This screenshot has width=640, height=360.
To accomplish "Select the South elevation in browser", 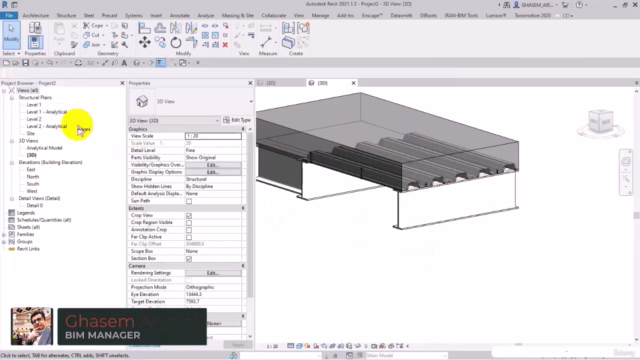I will tap(33, 184).
